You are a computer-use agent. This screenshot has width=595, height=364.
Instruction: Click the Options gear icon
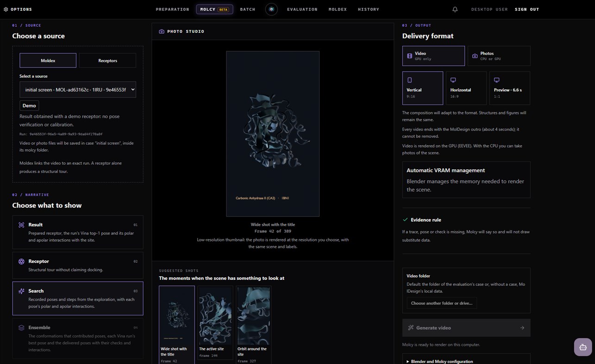(6, 9)
